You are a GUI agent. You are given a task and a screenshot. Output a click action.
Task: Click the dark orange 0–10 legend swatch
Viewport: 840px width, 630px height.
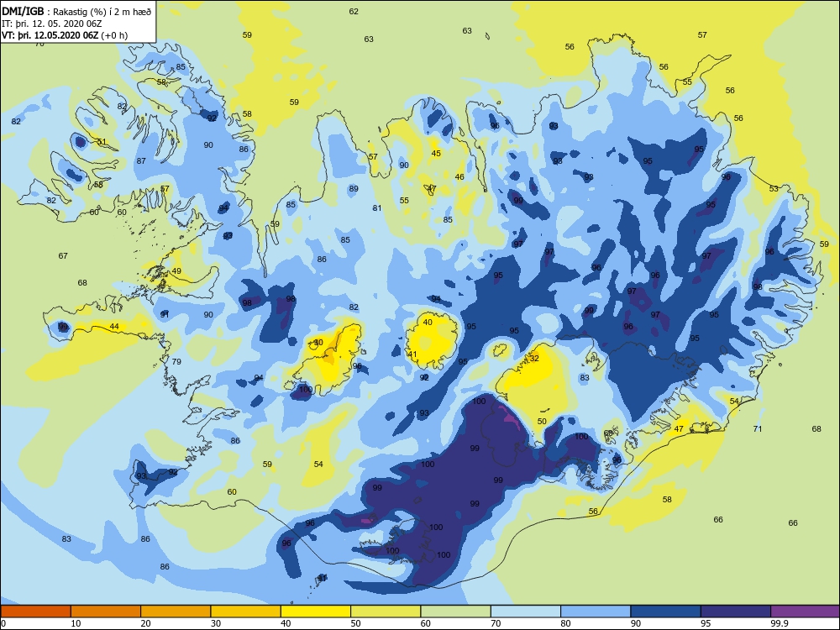coord(36,612)
